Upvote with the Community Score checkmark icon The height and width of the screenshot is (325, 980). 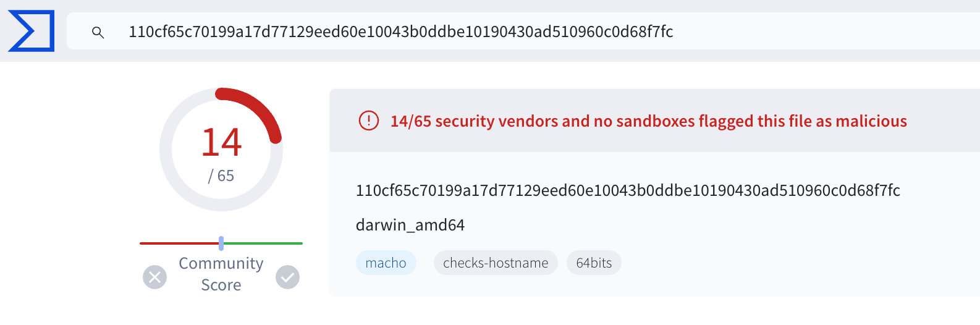(x=287, y=277)
